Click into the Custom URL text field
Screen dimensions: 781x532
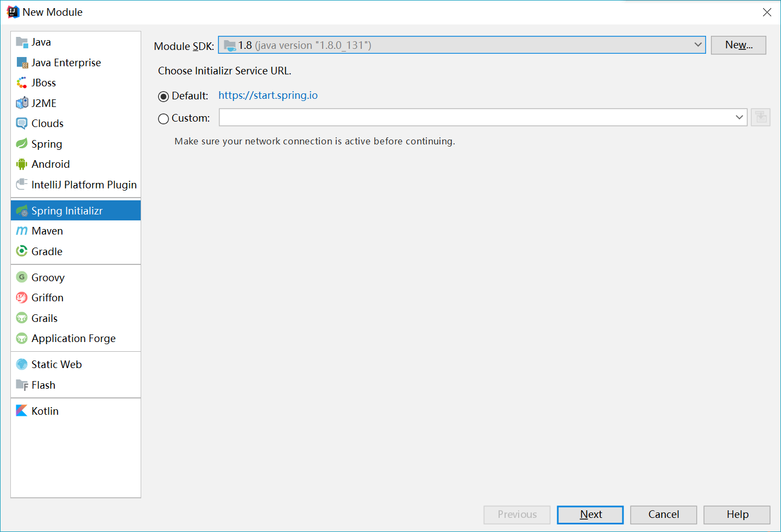click(x=476, y=117)
